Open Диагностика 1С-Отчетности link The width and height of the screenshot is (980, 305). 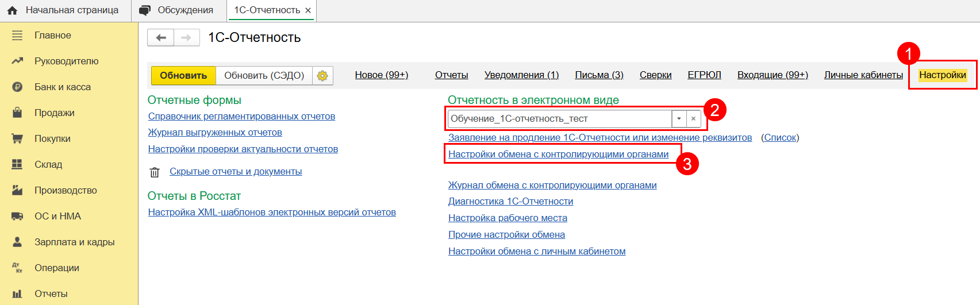(510, 202)
